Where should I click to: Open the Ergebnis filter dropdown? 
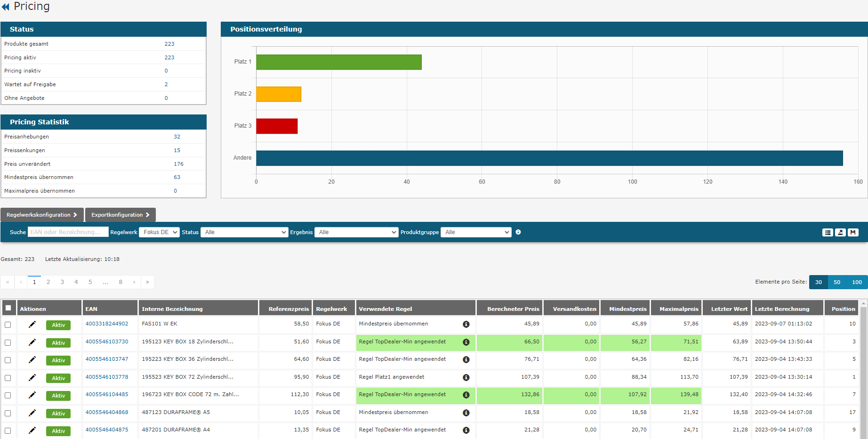tap(356, 232)
